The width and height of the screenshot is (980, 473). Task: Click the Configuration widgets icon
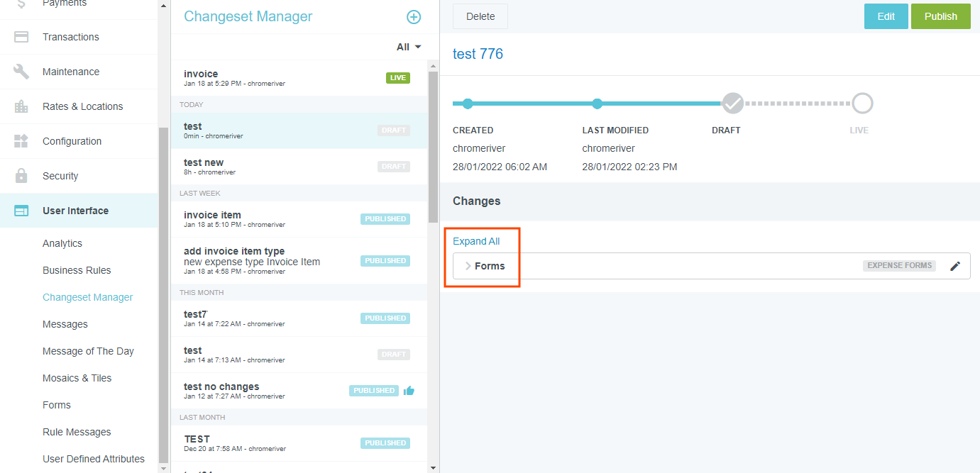[21, 141]
